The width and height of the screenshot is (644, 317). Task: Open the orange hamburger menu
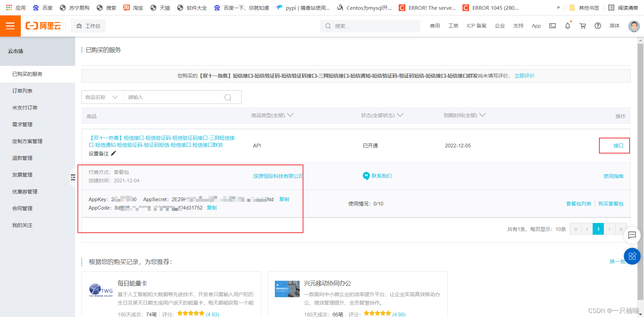pos(10,26)
